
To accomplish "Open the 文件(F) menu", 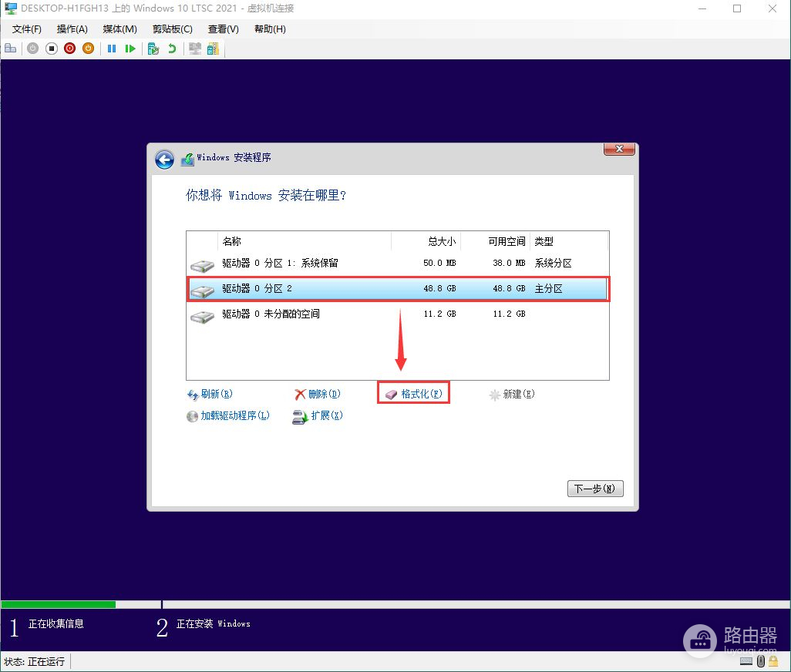I will [x=27, y=29].
